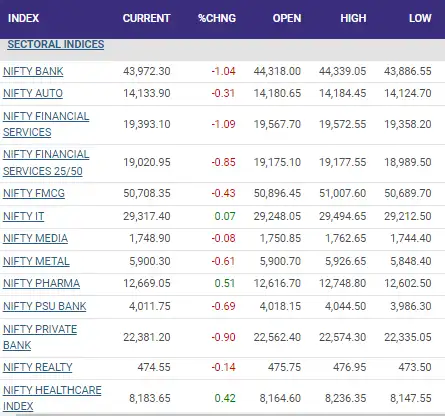
Task: Select NIFTY BANK open value 44,318.00
Action: pos(277,71)
